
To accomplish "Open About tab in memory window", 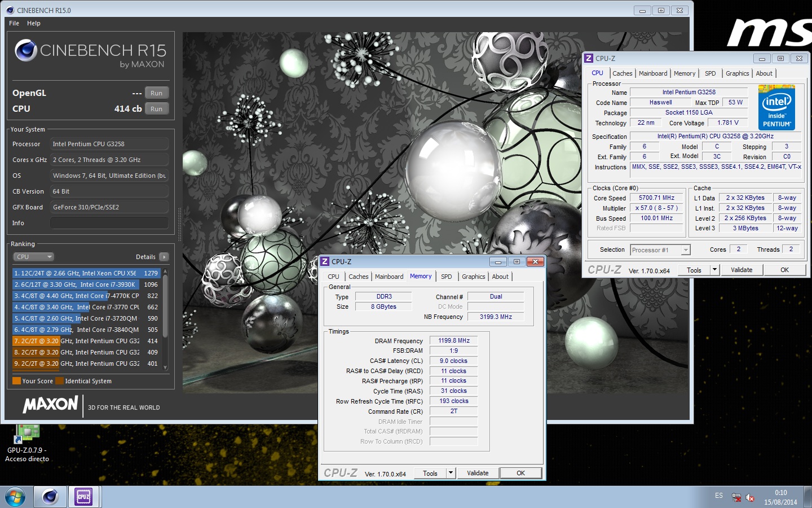I will pyautogui.click(x=500, y=277).
